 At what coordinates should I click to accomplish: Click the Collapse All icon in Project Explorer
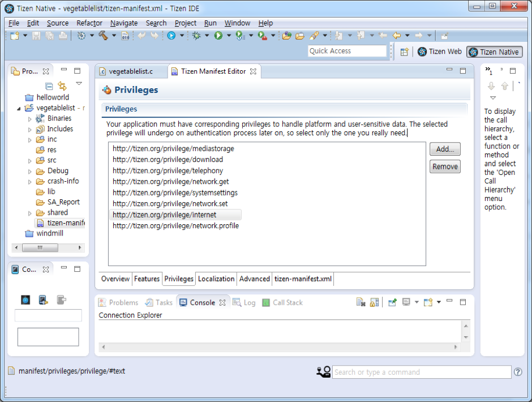(49, 86)
